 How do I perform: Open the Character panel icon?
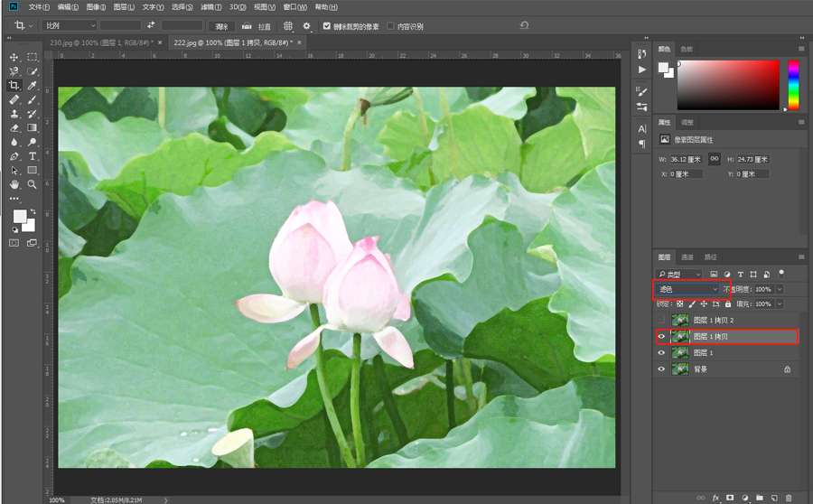coord(642,128)
